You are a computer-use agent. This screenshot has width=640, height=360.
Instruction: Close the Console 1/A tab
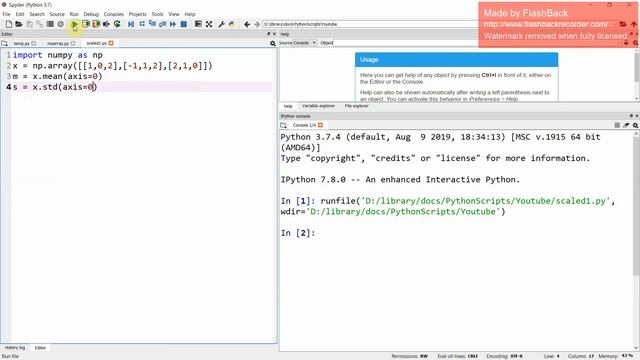click(320, 125)
